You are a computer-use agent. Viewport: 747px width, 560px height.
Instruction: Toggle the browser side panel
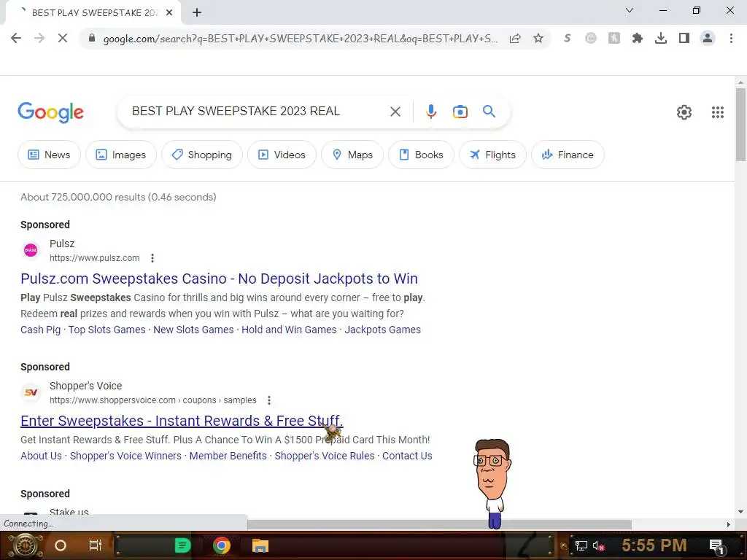click(x=684, y=38)
